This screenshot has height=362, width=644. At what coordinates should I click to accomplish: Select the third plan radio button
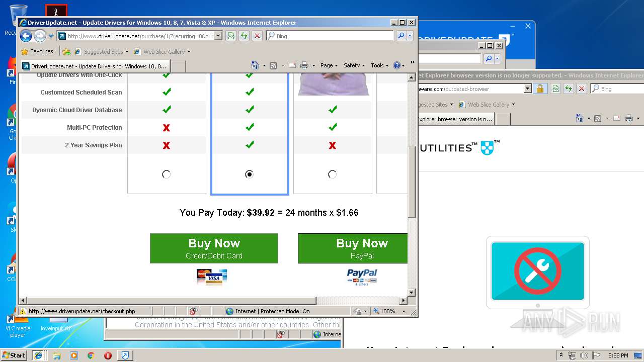point(332,174)
